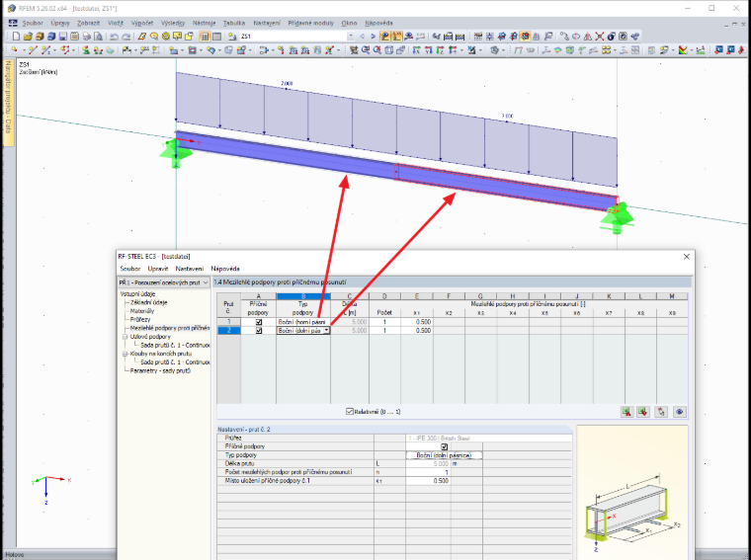Uncheck Příčné podpory for member 1
The image size is (751, 560).
point(259,322)
